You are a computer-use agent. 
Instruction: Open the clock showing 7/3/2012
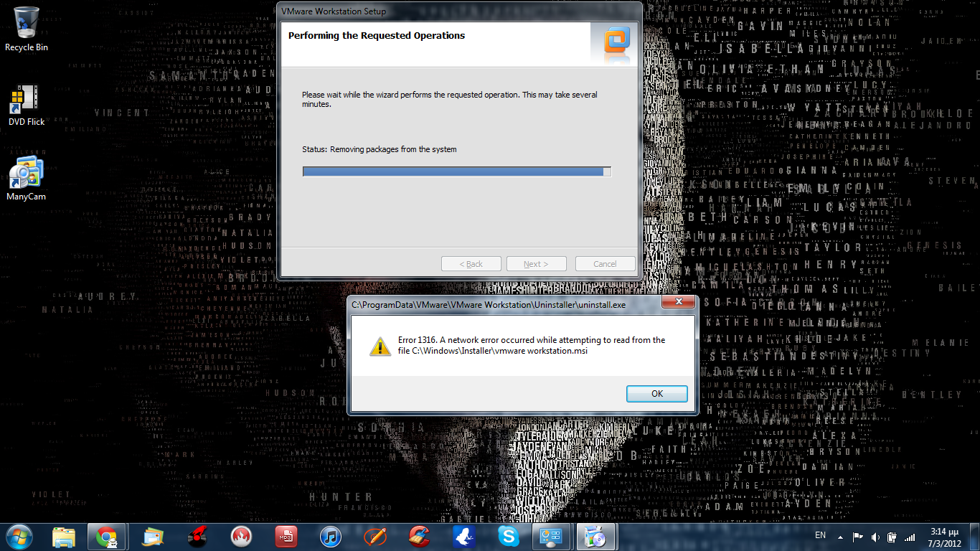944,537
